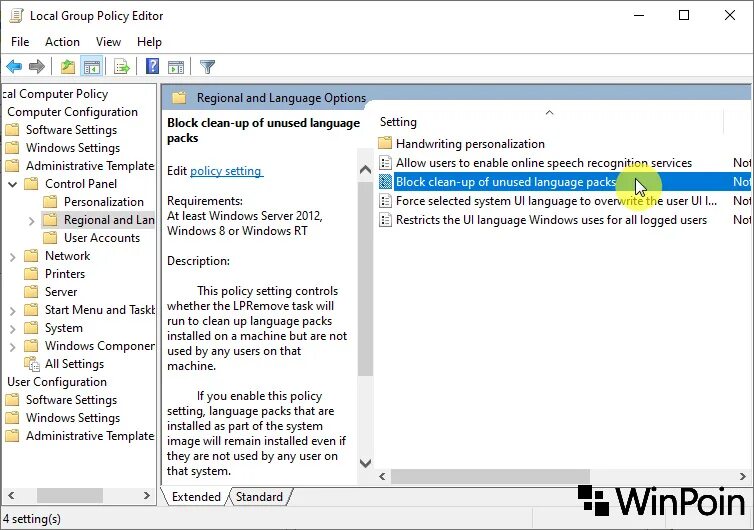Click the Server folder icon in tree

[31, 291]
